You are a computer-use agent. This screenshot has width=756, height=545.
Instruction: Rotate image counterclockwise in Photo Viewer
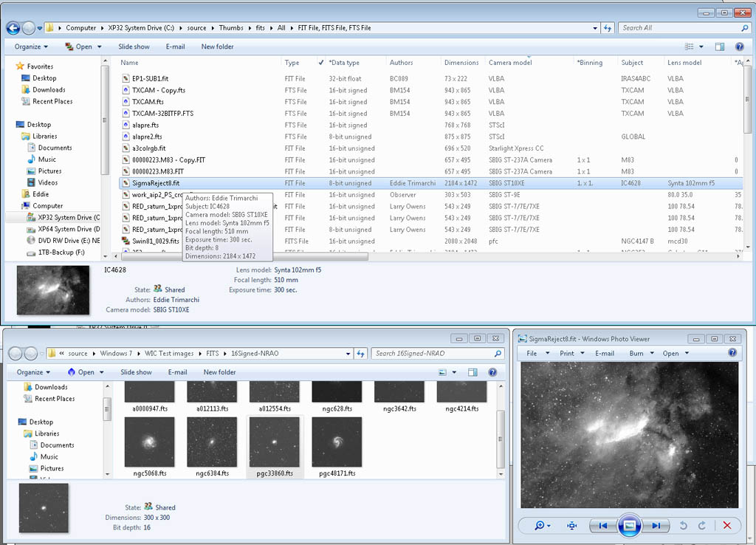683,525
